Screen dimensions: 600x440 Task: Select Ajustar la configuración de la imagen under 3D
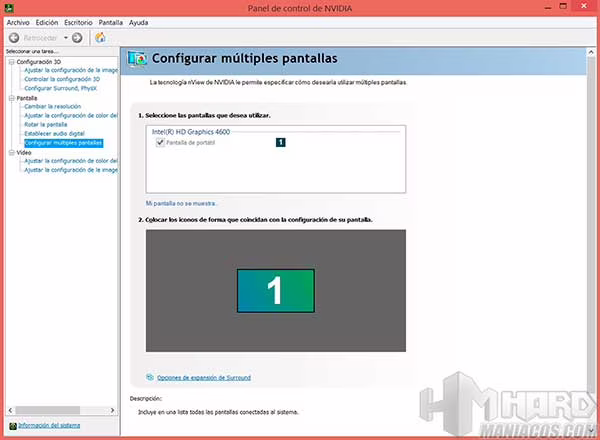(x=71, y=70)
